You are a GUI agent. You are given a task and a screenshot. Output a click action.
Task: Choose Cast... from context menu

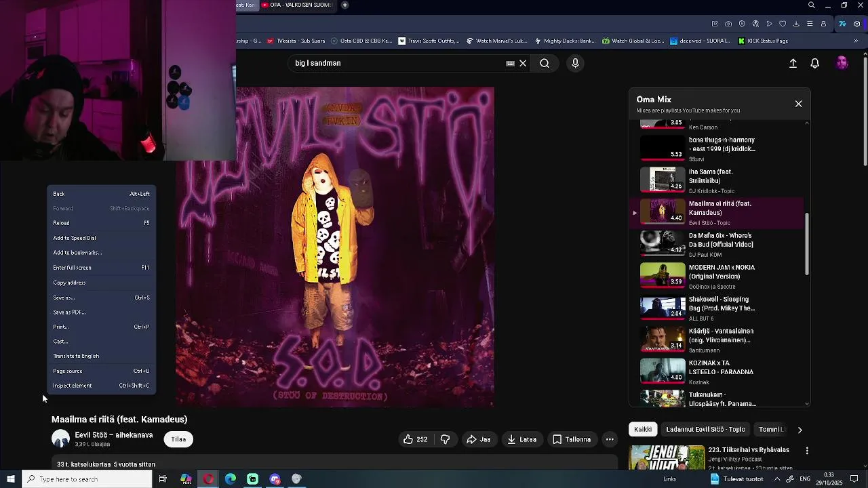[101, 342]
